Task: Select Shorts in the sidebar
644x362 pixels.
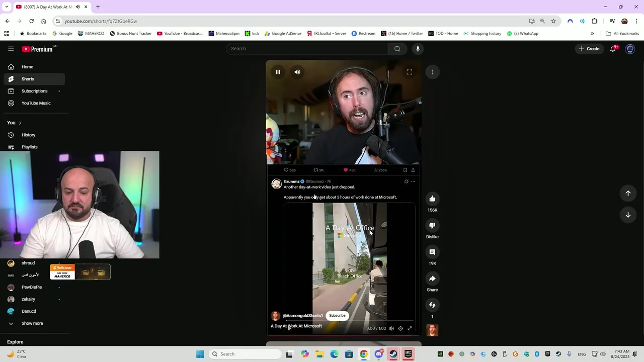Action: coord(34,79)
